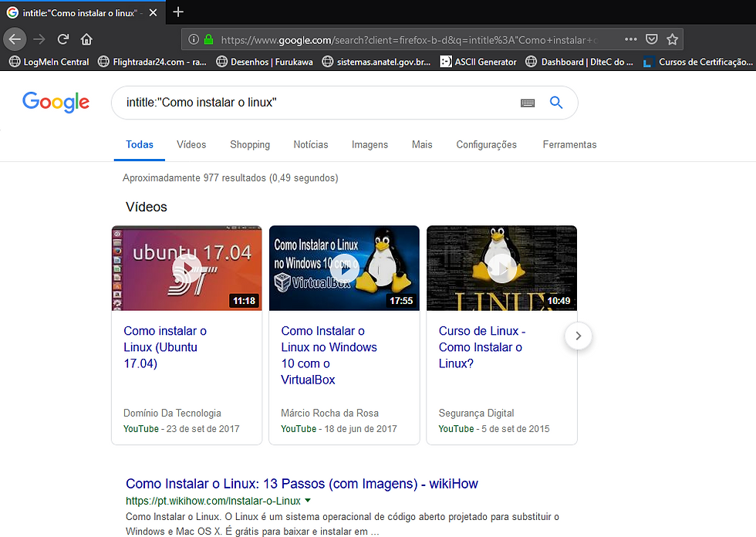Open link Como Instalar o Linux no Windows 10
This screenshot has width=756, height=537.
tap(329, 355)
